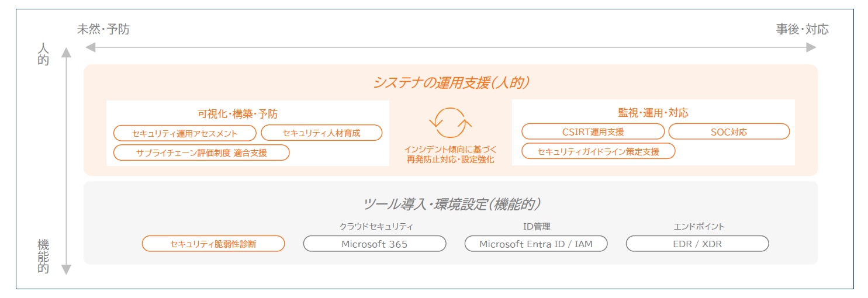Select the SOC対応 pill

click(x=729, y=131)
